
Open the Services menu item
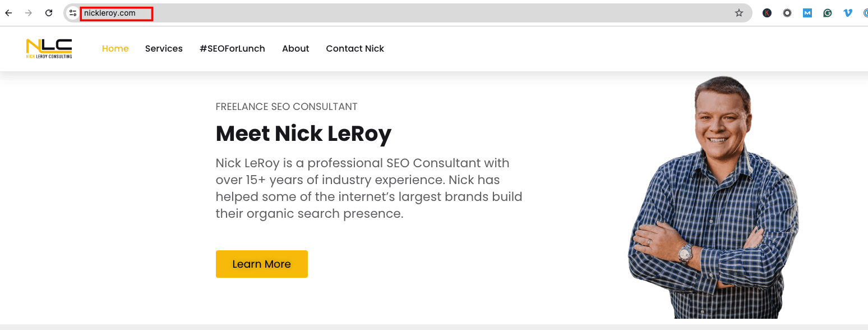coord(164,49)
